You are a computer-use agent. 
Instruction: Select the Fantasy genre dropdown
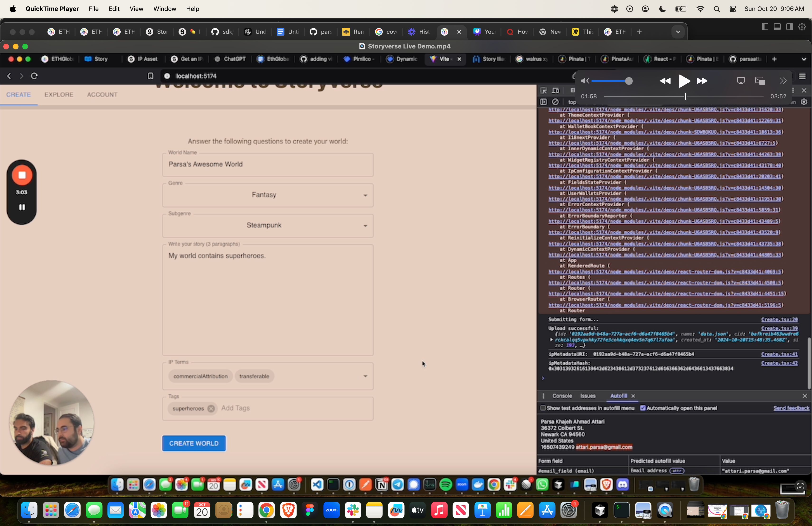pos(268,194)
